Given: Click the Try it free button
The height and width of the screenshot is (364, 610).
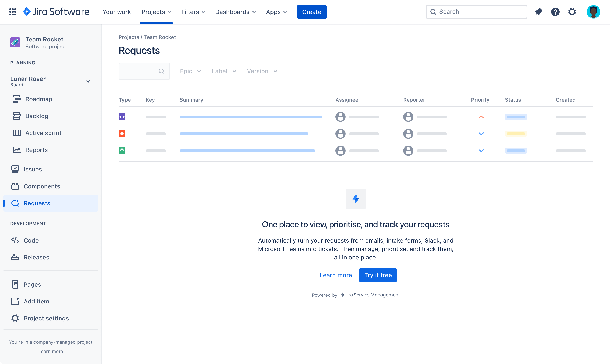Looking at the screenshot, I should tap(378, 275).
